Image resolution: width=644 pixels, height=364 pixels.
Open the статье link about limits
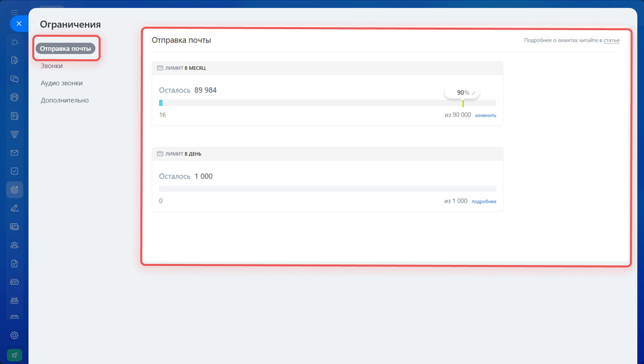pyautogui.click(x=612, y=40)
